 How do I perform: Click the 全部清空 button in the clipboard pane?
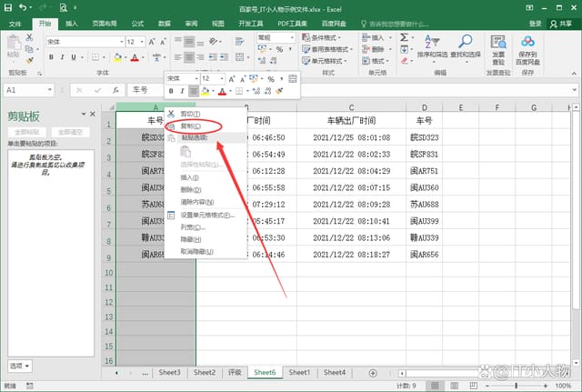(x=70, y=132)
